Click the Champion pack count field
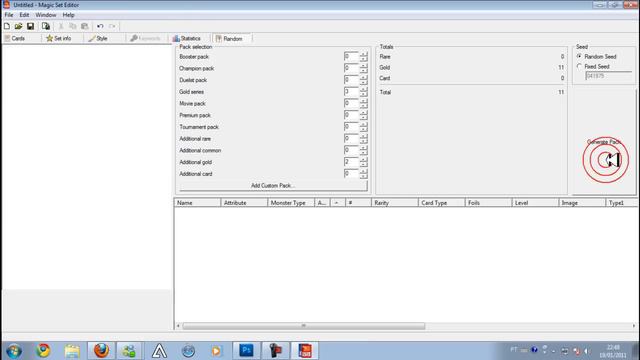 (351, 68)
